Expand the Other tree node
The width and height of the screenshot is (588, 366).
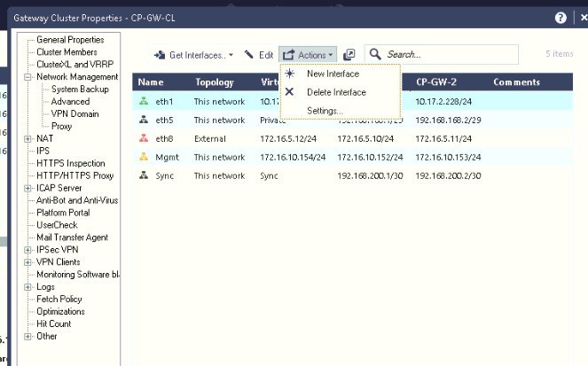coord(27,337)
